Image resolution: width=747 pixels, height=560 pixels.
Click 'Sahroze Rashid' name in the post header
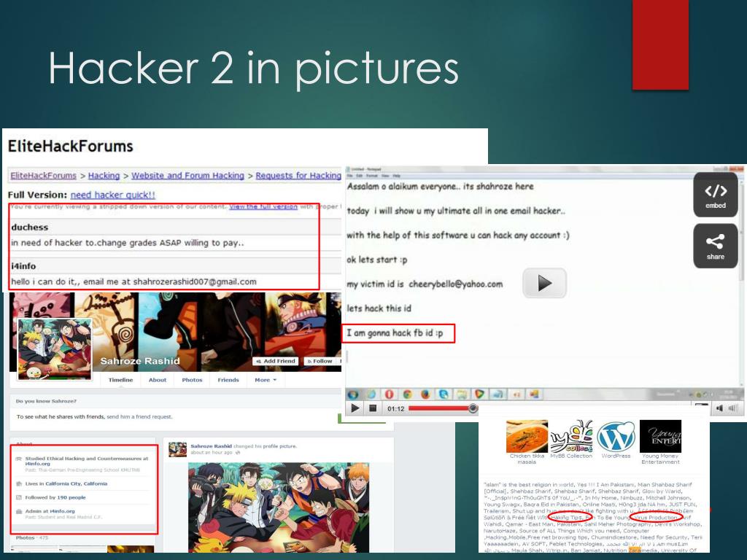211,446
